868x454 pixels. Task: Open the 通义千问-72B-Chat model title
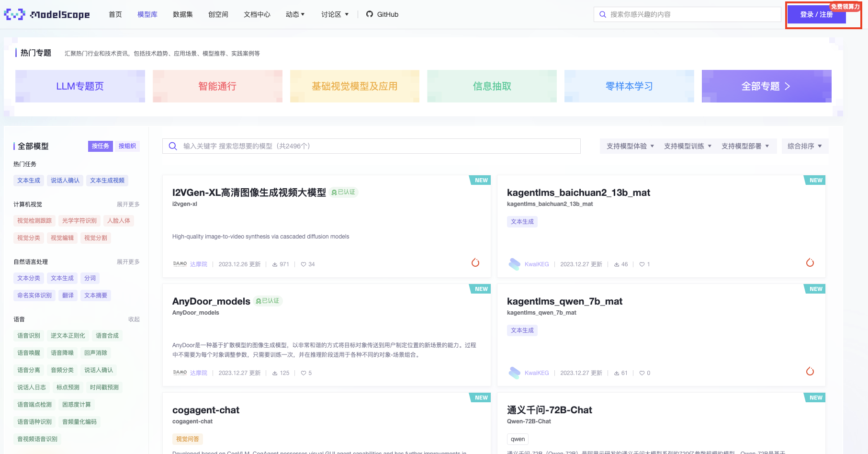pyautogui.click(x=550, y=410)
